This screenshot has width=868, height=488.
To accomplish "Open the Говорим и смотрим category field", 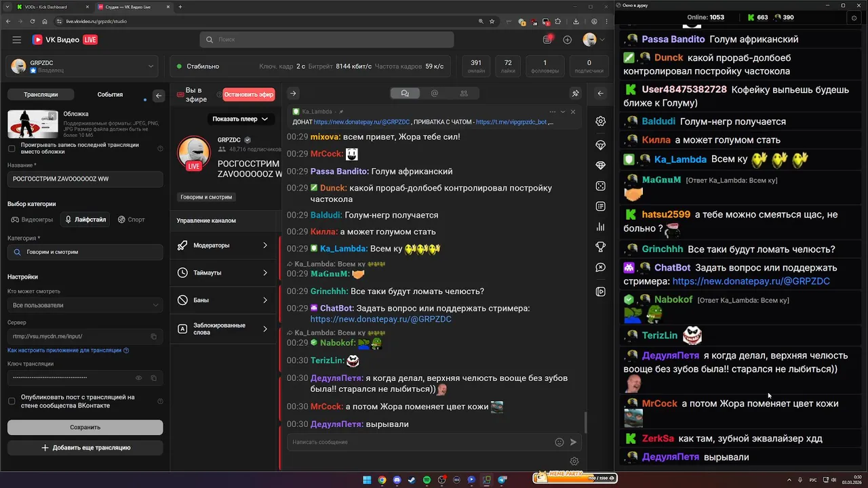I will pyautogui.click(x=85, y=252).
